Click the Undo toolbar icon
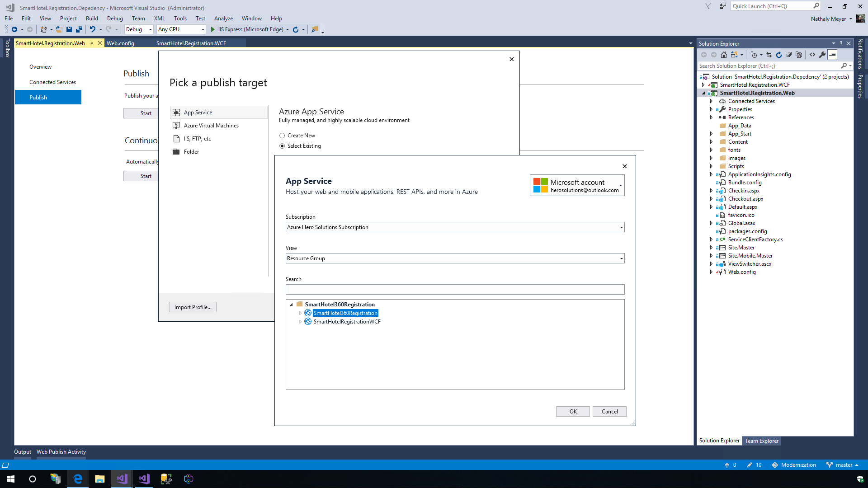The image size is (868, 488). [92, 29]
